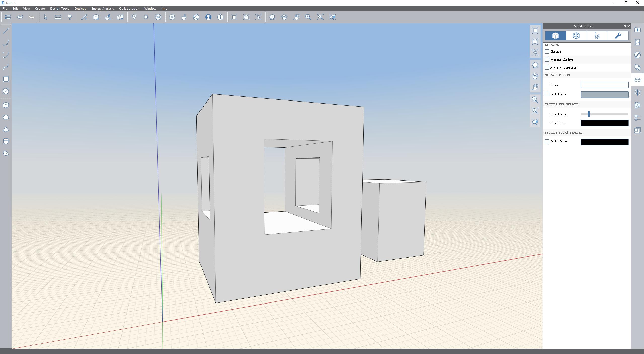Click the Zoom tool magnifier in top toolbar
The image size is (644, 354).
pos(308,17)
